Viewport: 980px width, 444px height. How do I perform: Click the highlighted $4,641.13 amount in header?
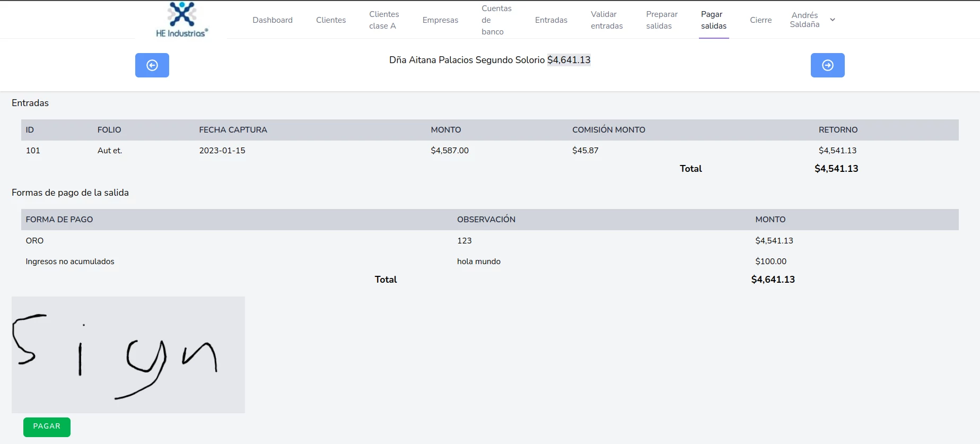568,60
